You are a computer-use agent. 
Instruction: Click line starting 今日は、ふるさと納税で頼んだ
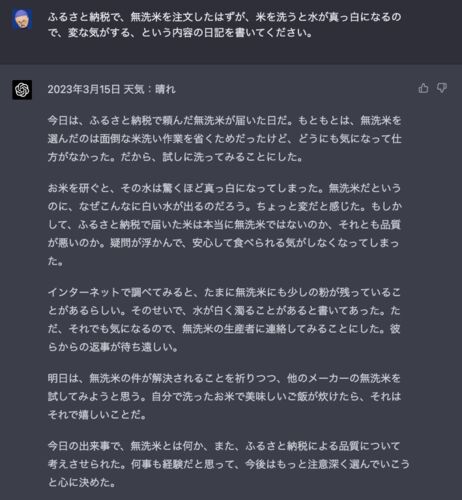coord(224,120)
